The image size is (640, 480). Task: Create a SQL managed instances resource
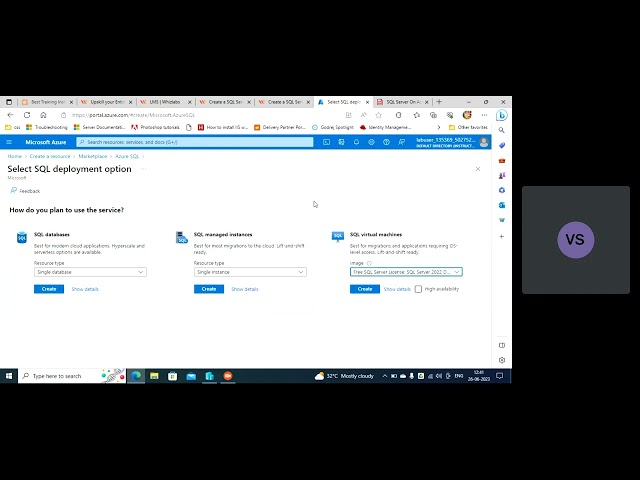pos(209,289)
